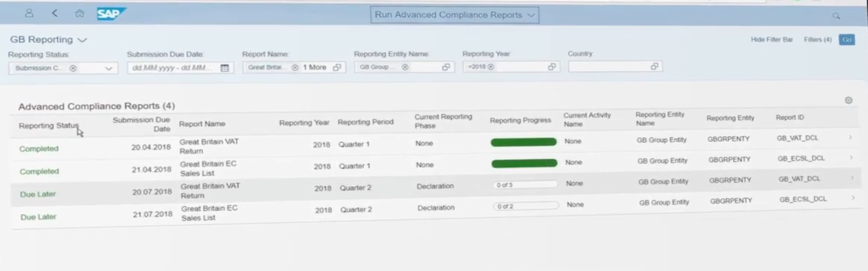Image resolution: width=868 pixels, height=271 pixels.
Task: Select Due Later status in 20.07.2018 row
Action: [38, 194]
